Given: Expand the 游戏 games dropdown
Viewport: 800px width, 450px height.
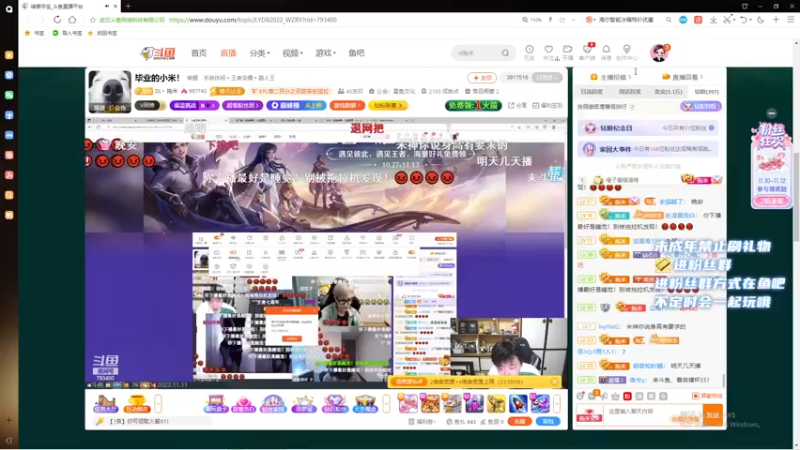Looking at the screenshot, I should pyautogui.click(x=325, y=53).
